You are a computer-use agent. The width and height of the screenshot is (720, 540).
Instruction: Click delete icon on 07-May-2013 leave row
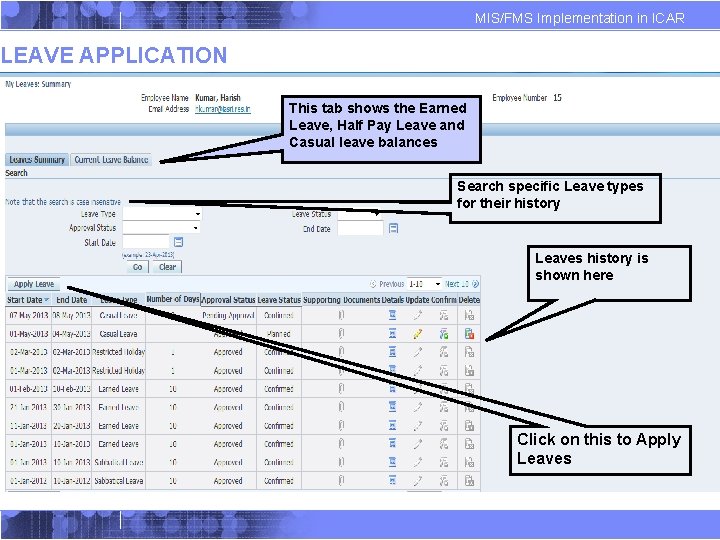(469, 315)
